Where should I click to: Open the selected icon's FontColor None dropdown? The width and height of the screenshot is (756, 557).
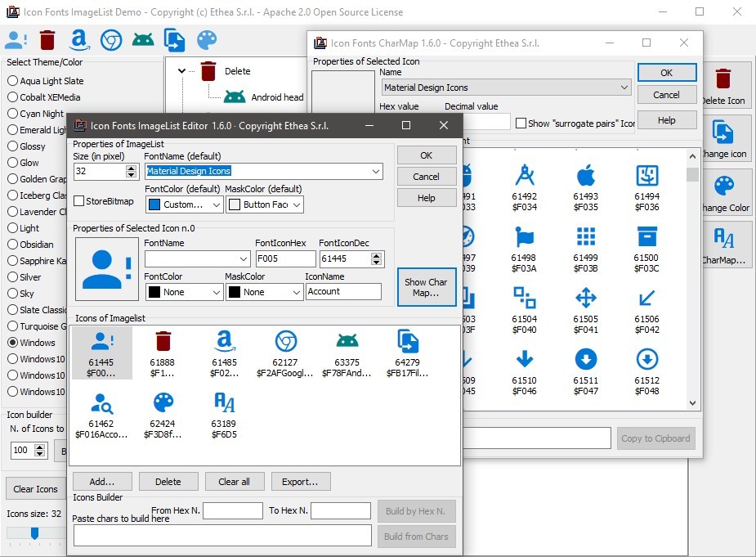pyautogui.click(x=216, y=293)
